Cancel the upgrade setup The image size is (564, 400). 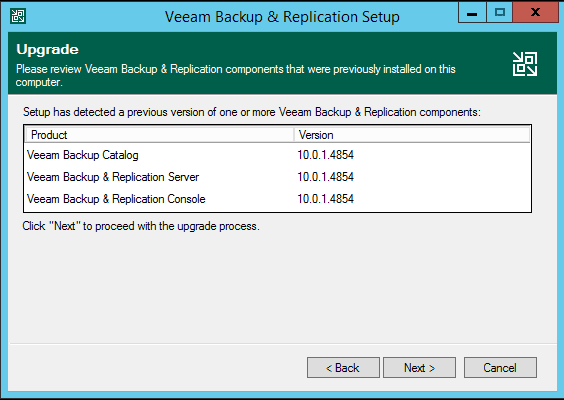[500, 368]
